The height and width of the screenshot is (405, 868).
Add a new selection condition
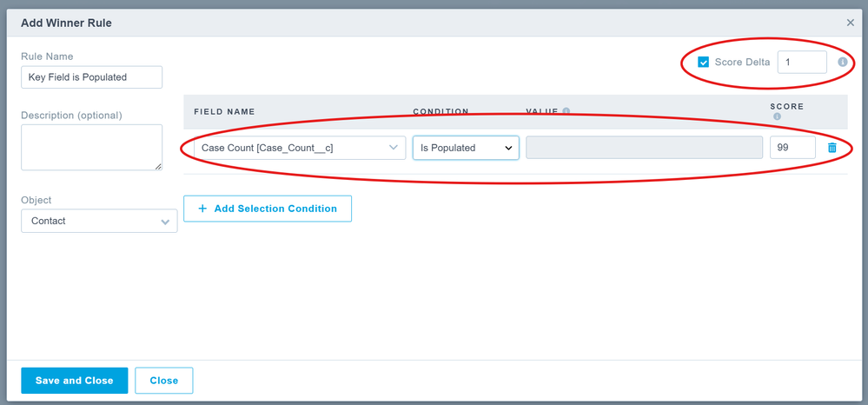coord(268,209)
